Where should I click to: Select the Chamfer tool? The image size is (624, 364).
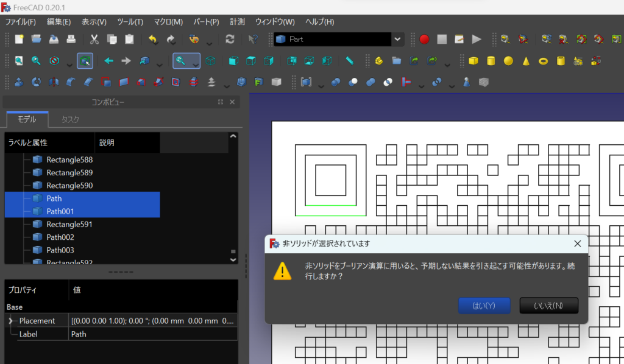(89, 82)
